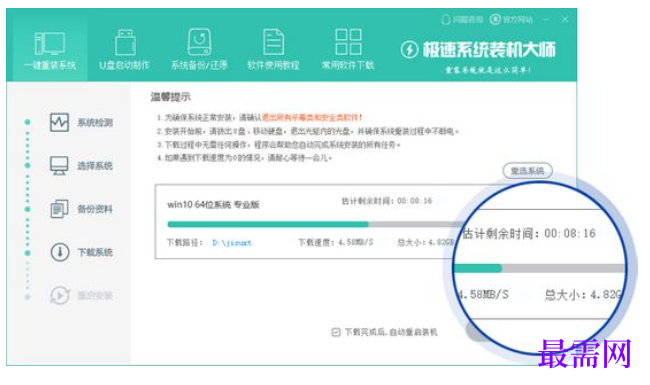
Task: Click the red 退出所有杀毒和安全类软件 warning text
Action: (x=312, y=118)
